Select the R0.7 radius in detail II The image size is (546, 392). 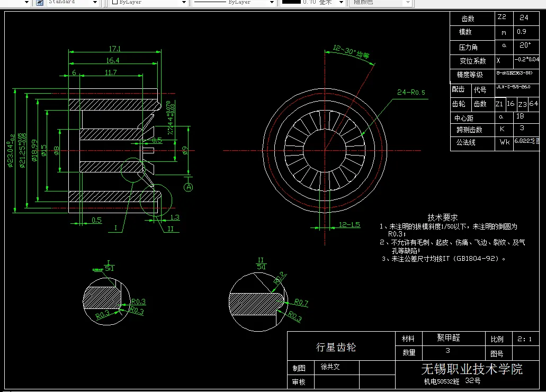coord(301,302)
